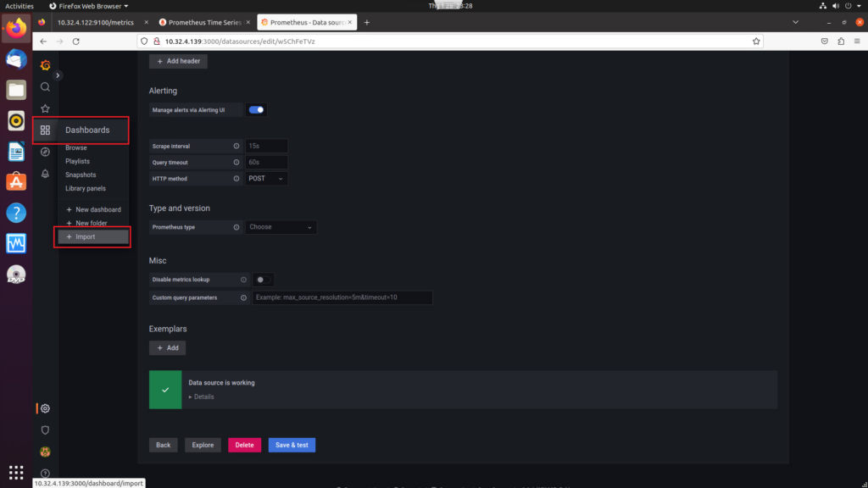Screen dimensions: 868x488
Task: Click HTTP method info icon
Action: click(236, 179)
